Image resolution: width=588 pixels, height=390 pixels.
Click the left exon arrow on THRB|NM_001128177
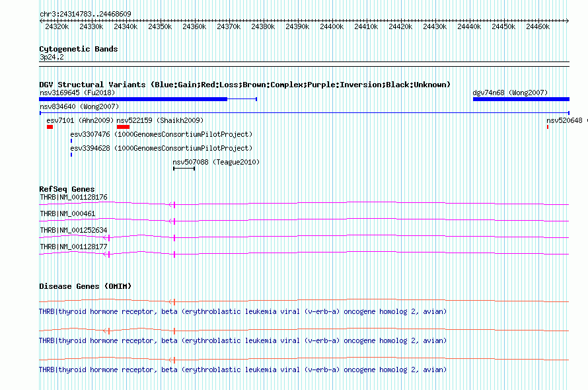tap(106, 254)
